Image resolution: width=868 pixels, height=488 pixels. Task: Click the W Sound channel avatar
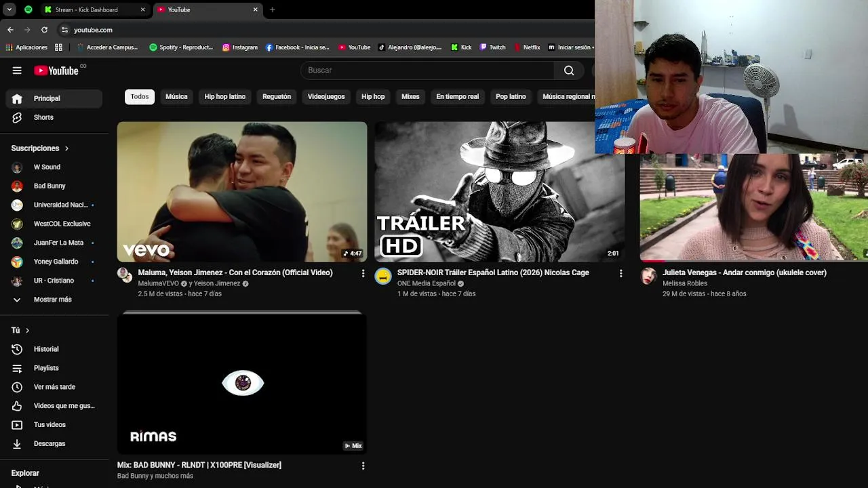[x=17, y=167]
